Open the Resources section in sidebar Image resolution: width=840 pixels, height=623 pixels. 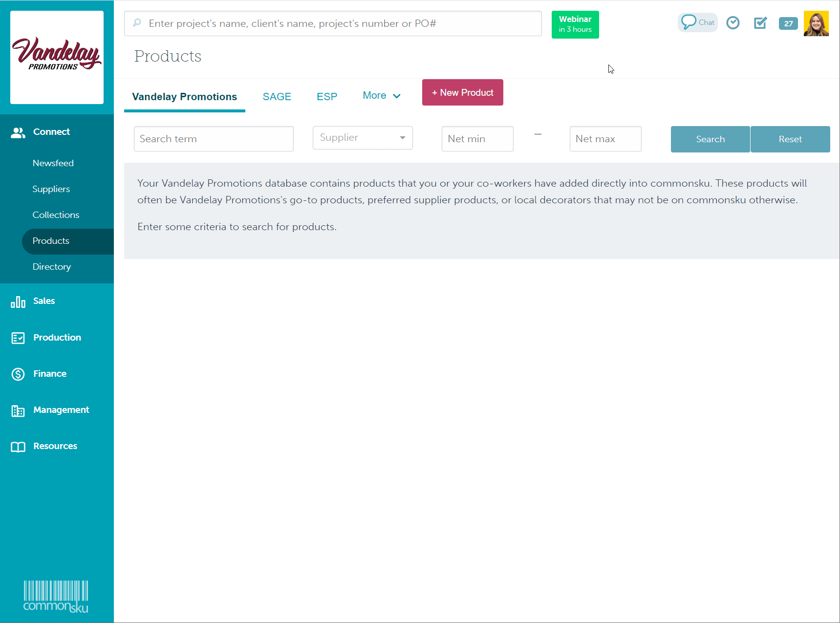(x=55, y=446)
